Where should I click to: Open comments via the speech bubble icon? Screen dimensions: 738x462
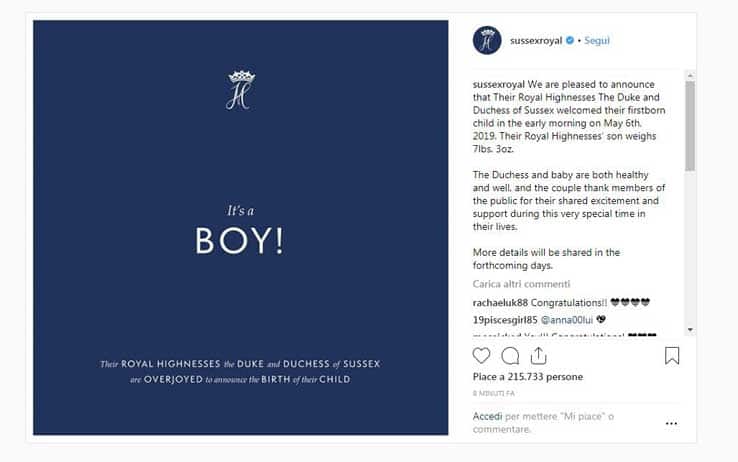510,356
